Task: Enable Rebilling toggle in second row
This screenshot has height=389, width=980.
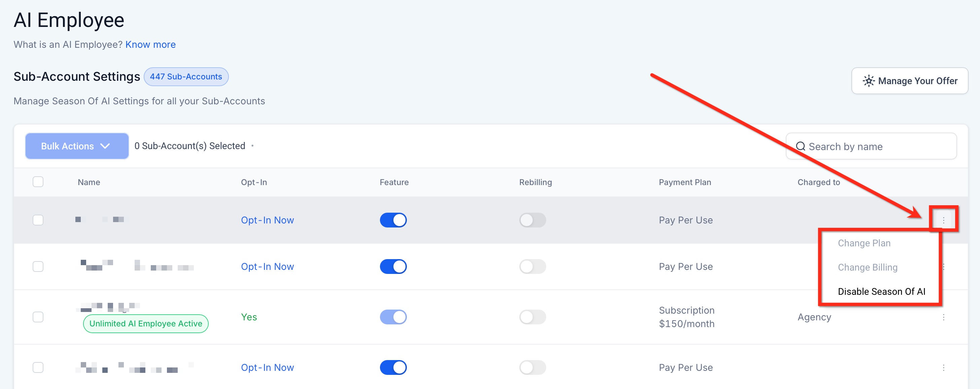Action: click(x=532, y=267)
